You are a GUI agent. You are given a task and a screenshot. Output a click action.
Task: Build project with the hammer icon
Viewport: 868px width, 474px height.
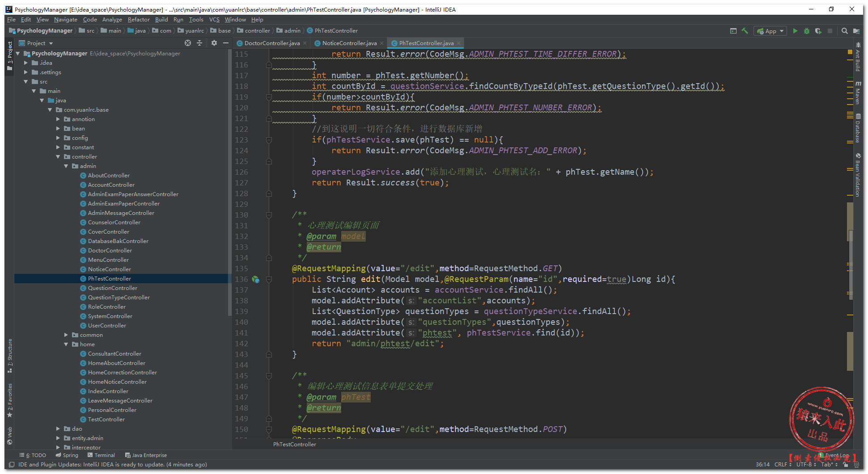[x=745, y=31]
